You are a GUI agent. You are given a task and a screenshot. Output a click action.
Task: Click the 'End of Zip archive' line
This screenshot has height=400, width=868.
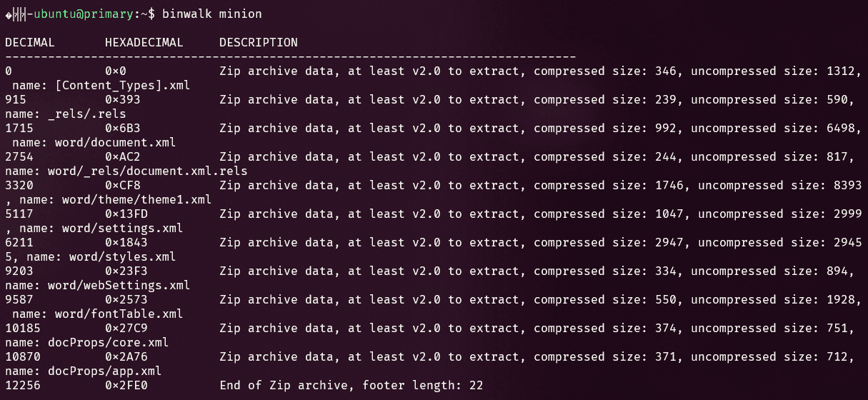point(351,386)
